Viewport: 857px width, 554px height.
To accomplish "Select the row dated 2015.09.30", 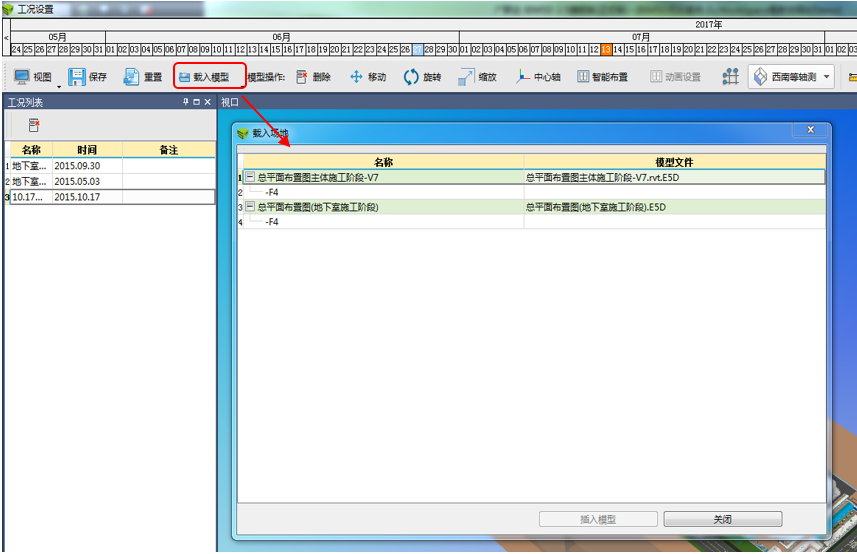I will pos(112,166).
